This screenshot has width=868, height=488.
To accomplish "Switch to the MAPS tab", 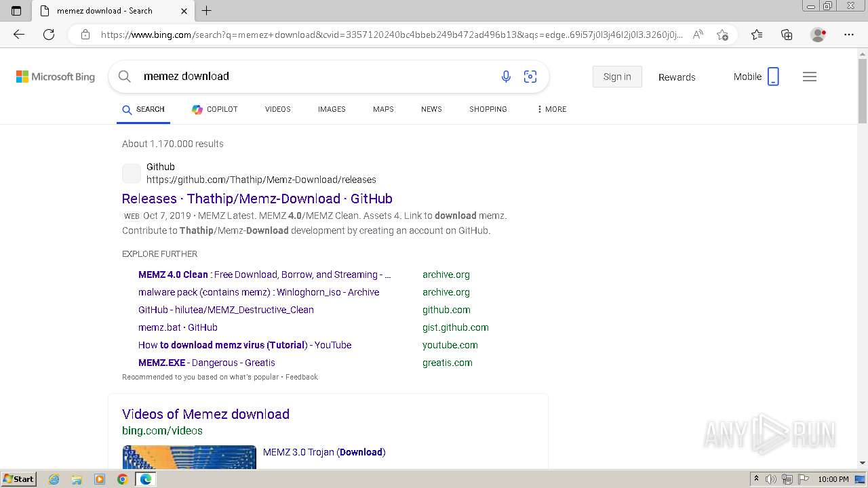I will pyautogui.click(x=383, y=109).
